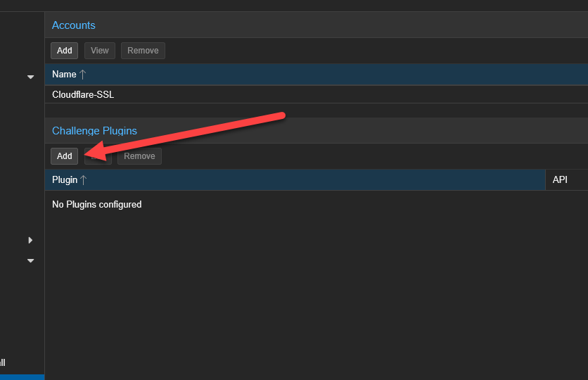
Task: Toggle the ascending sort arrow beside Name
Action: pos(82,75)
